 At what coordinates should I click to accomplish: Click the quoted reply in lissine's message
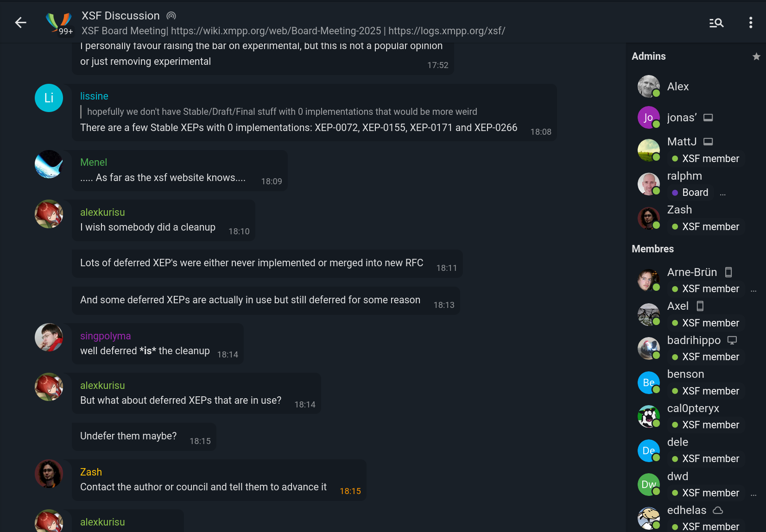tap(282, 112)
